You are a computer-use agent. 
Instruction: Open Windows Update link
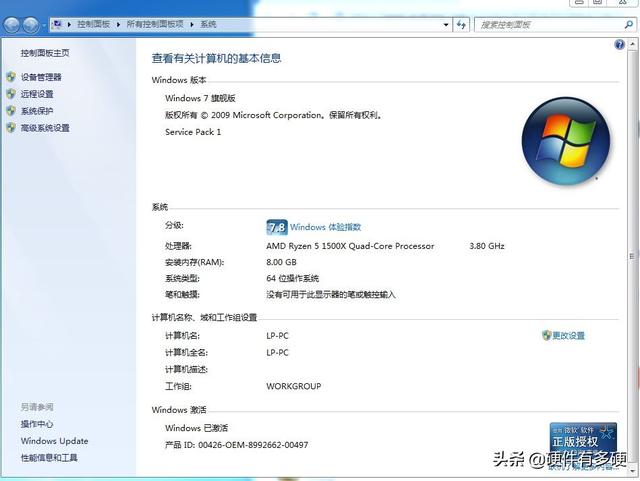point(55,441)
